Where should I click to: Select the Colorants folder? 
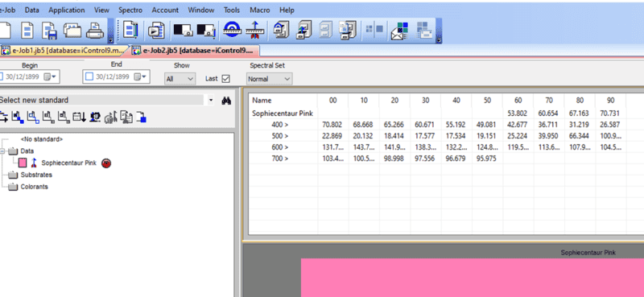click(x=34, y=187)
